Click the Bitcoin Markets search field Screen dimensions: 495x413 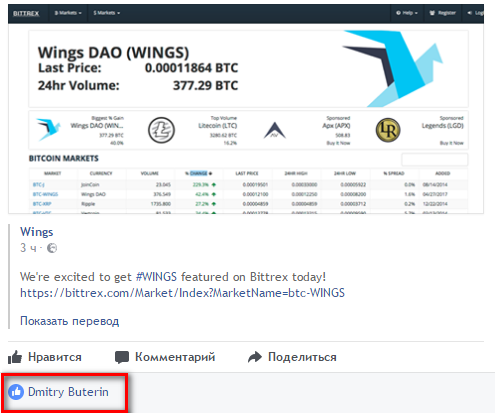(x=435, y=159)
